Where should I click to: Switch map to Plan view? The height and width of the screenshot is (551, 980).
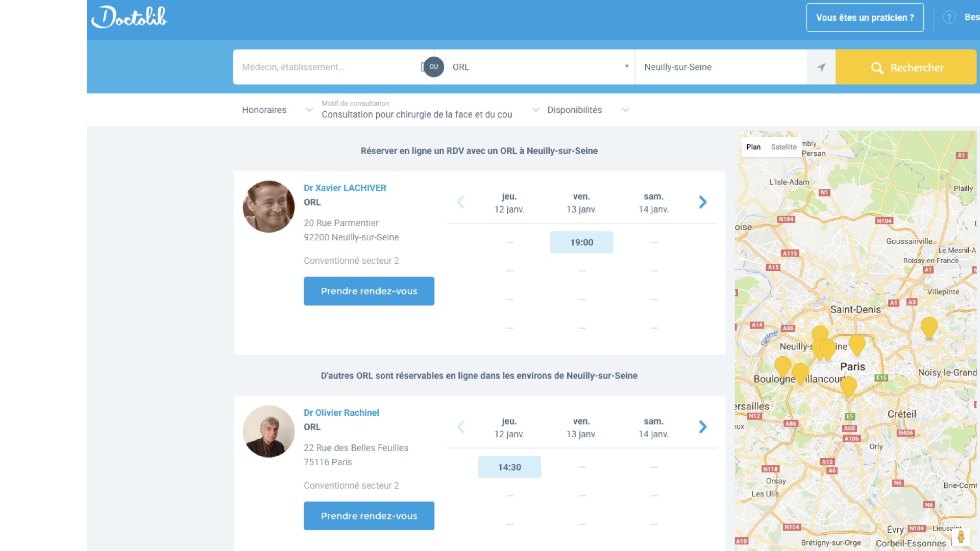coord(753,147)
